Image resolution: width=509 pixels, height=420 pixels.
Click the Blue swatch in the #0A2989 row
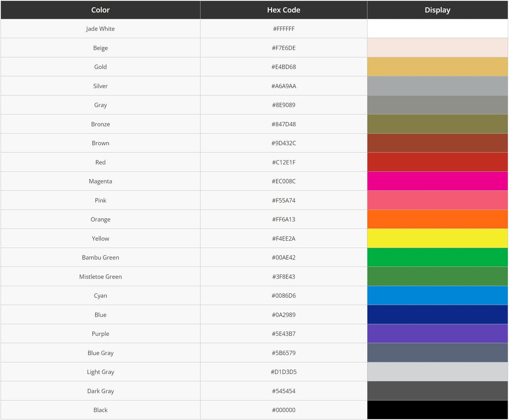[x=437, y=315]
